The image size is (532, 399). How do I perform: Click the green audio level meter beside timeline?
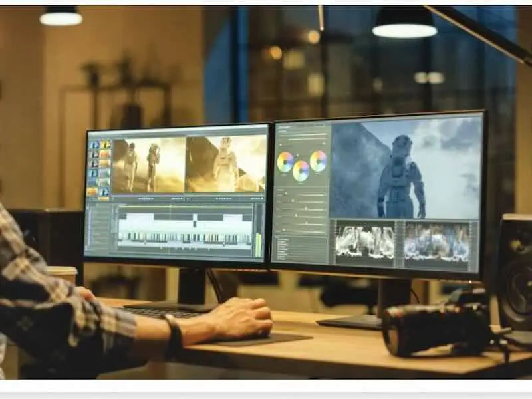259,243
